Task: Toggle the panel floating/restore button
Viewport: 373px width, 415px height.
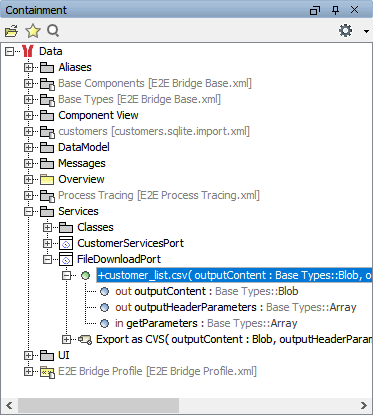Action: pos(315,10)
